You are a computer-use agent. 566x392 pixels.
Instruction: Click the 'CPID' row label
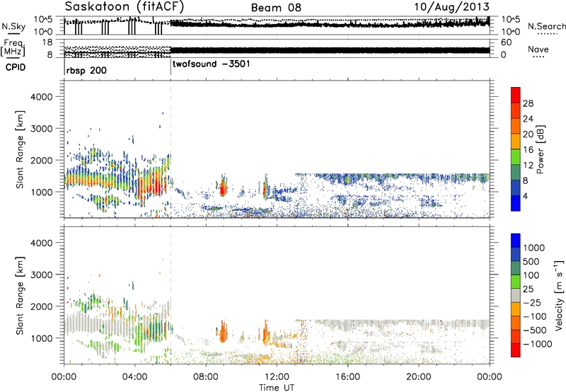(16, 67)
